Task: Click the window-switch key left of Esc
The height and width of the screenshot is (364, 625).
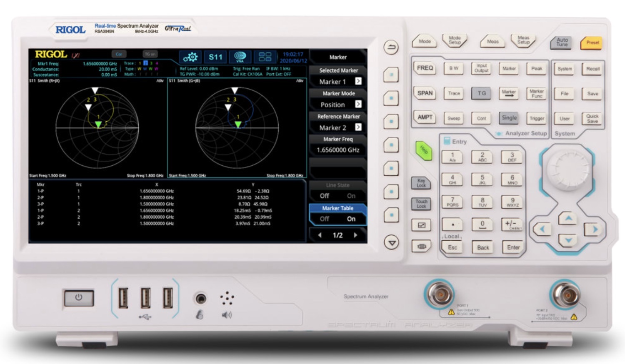Action: [421, 247]
